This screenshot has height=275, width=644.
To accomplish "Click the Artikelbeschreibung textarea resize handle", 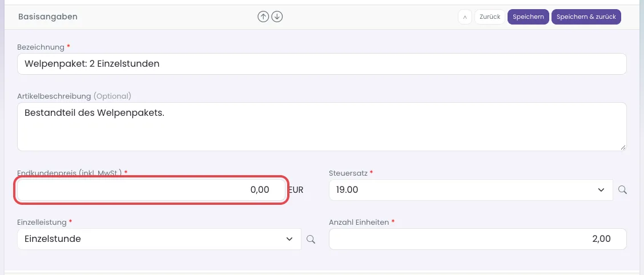I will click(x=623, y=147).
